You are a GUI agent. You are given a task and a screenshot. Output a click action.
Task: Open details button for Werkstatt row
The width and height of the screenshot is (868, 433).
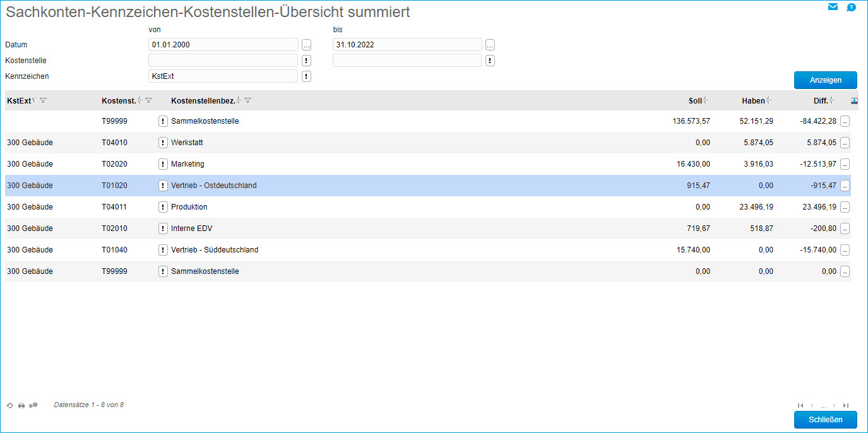pyautogui.click(x=845, y=143)
